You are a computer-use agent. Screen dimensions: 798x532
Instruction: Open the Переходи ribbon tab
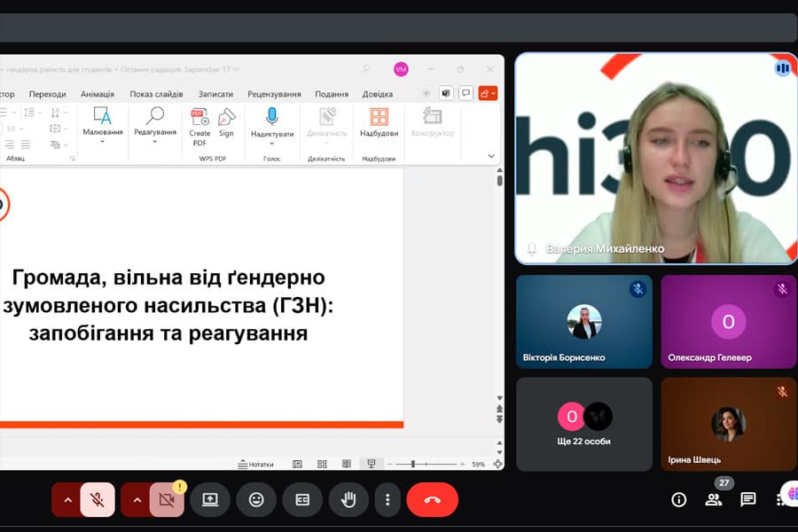pos(47,94)
